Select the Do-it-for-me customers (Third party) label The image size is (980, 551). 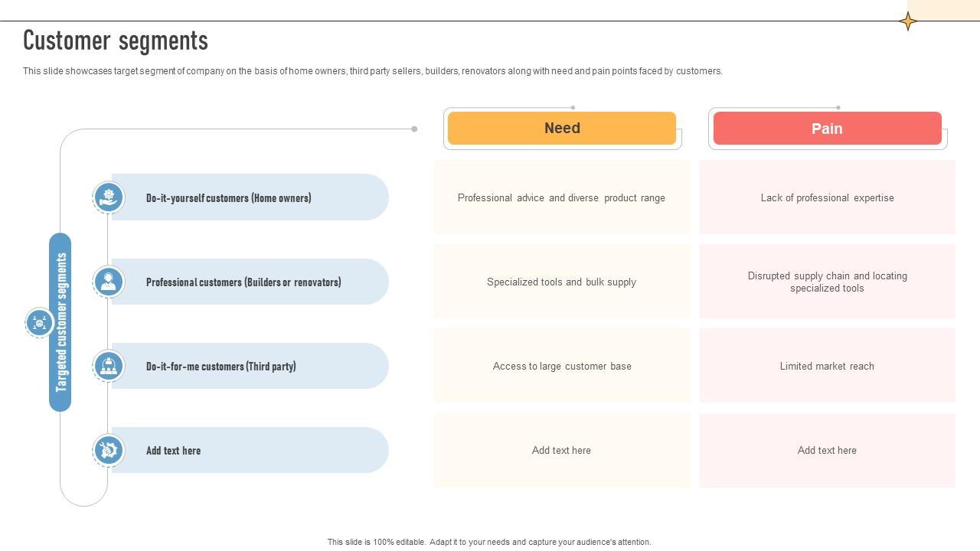point(220,367)
